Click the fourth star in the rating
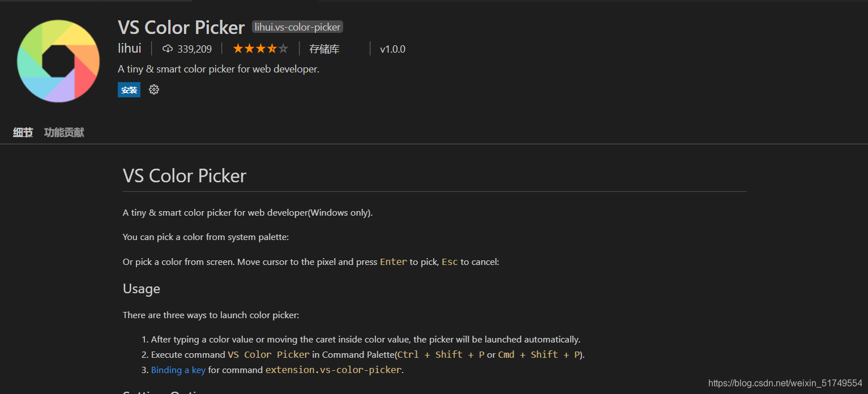The height and width of the screenshot is (394, 868). coord(272,48)
